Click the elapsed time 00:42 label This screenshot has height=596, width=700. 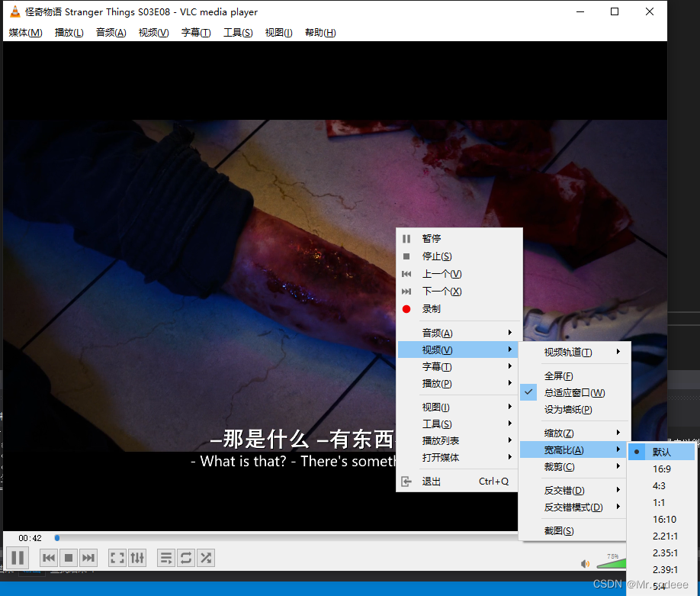tap(30, 538)
